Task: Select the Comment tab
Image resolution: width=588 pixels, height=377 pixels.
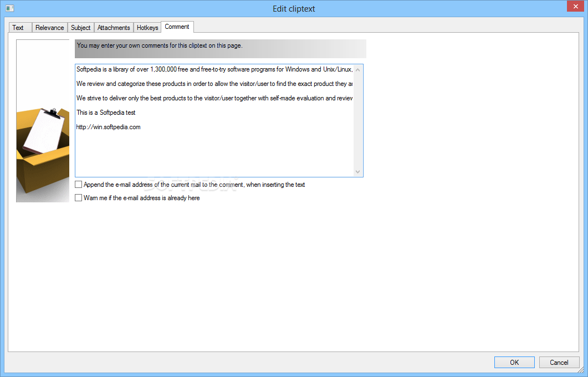Action: pos(177,27)
